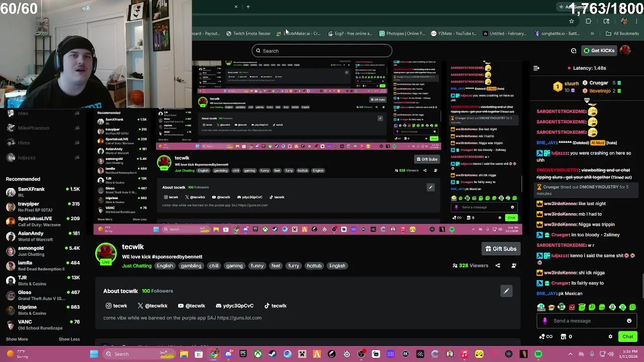
Task: Open Photopea Online Photo bookmark
Action: click(402, 34)
